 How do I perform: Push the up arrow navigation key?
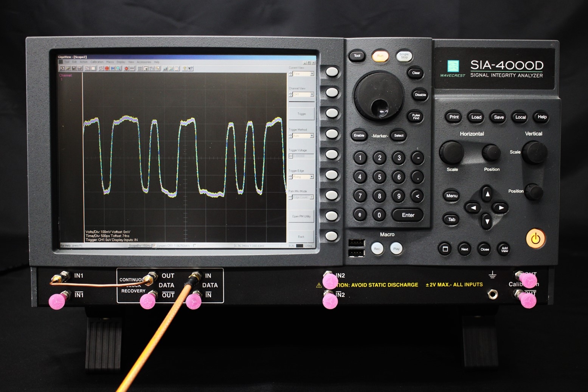(x=487, y=194)
